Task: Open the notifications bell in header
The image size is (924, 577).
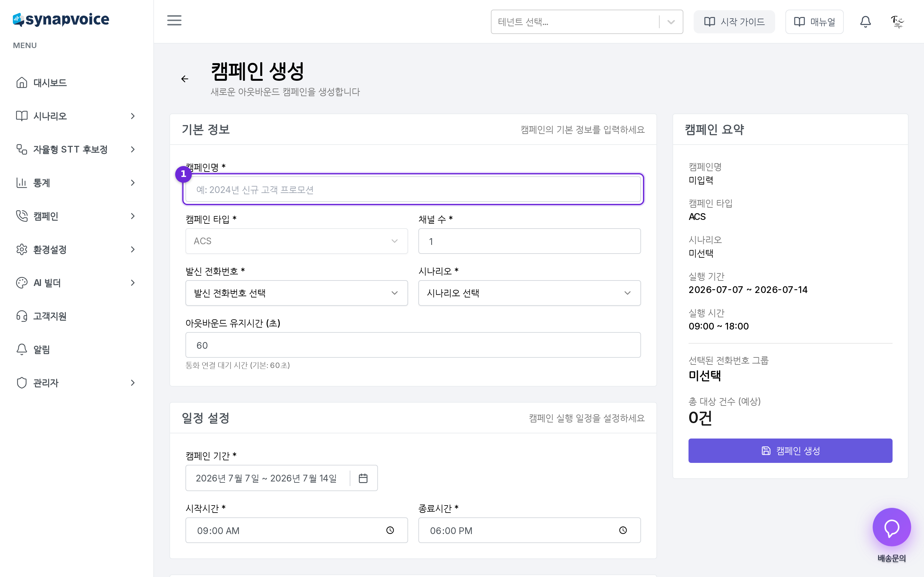Action: [x=865, y=22]
